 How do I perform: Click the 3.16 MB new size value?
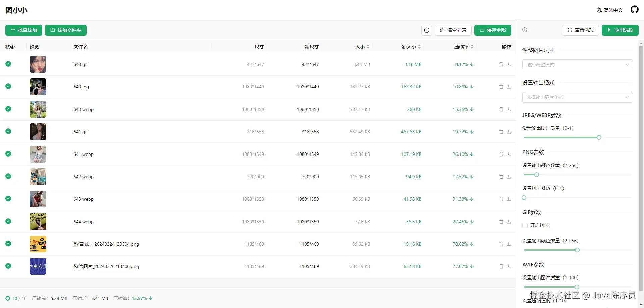point(413,64)
